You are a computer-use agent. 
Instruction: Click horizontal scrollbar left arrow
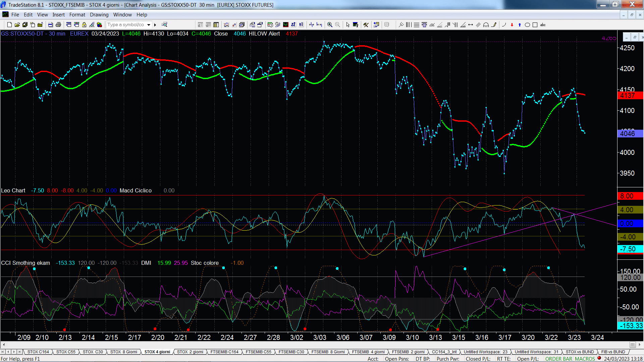[x=4, y=345]
